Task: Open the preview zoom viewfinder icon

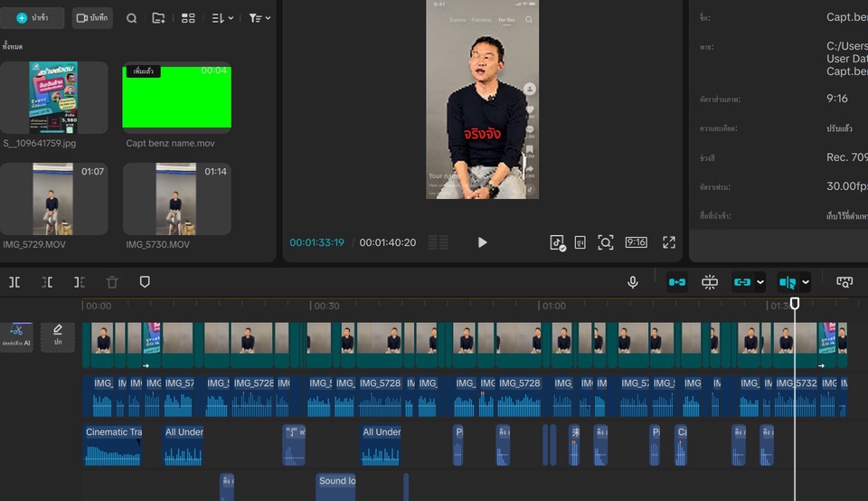Action: pyautogui.click(x=606, y=242)
